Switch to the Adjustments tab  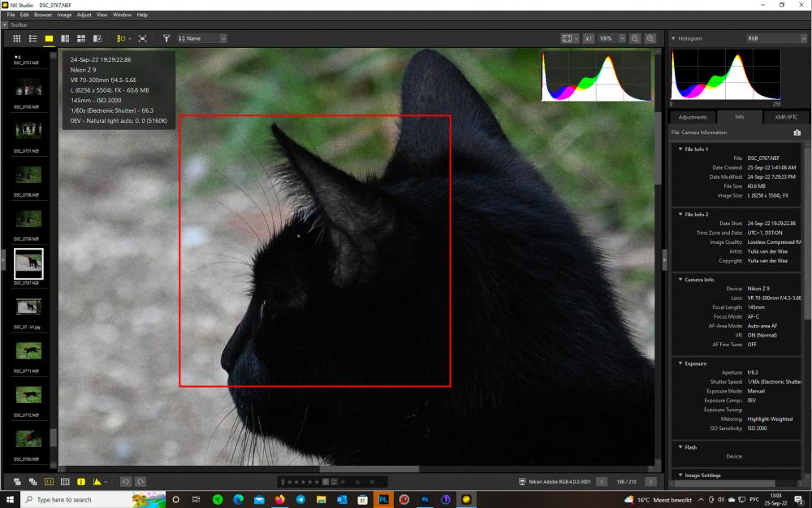(x=693, y=117)
